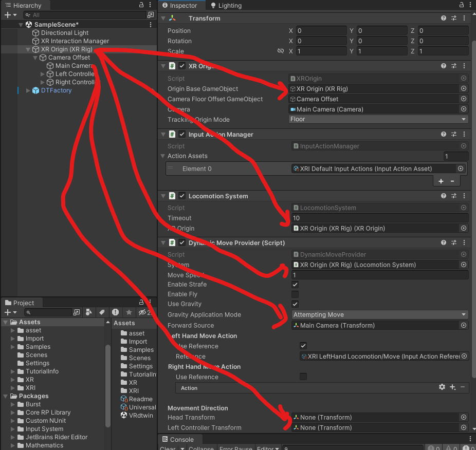Screen dimensions: 476x450
Task: Open SampleScene options kebab menu
Action: click(151, 25)
